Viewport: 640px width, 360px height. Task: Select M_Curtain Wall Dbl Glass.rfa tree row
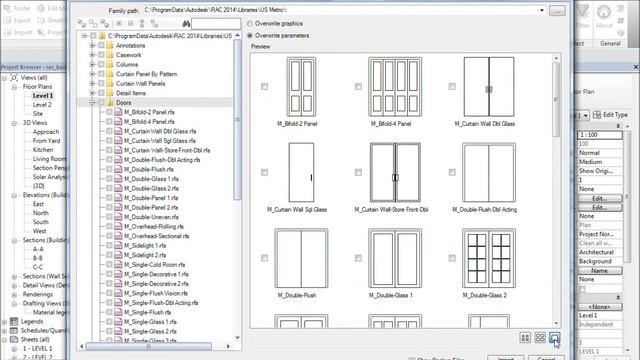pyautogui.click(x=160, y=131)
